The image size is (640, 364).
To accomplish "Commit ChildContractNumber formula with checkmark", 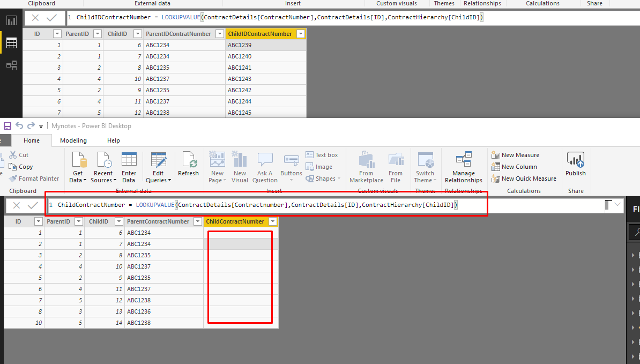I will click(33, 205).
